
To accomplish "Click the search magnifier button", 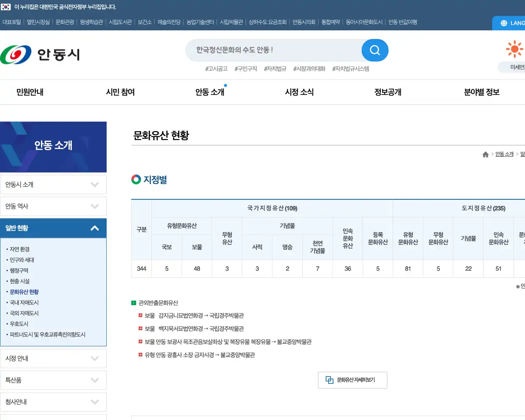I will coord(375,50).
